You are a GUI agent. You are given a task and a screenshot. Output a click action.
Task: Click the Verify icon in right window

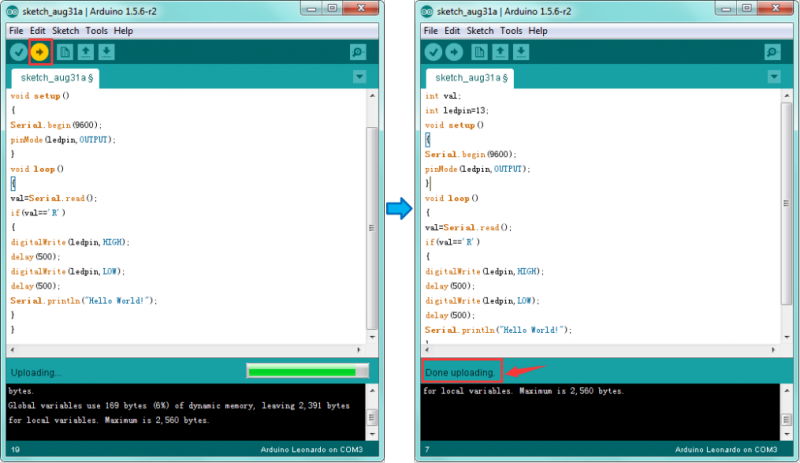pos(433,52)
